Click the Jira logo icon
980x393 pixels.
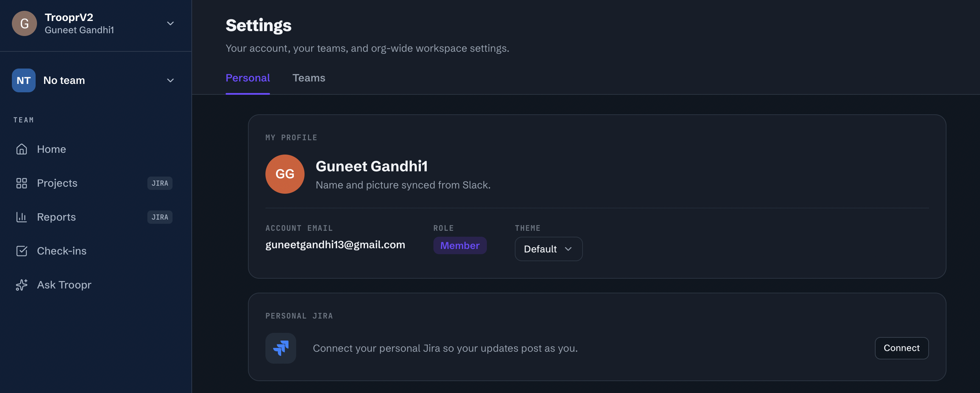[x=281, y=348]
